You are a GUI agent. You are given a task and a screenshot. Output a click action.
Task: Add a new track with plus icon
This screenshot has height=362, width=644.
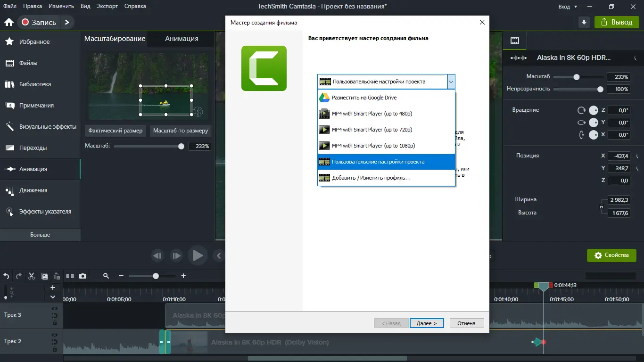pos(53,288)
